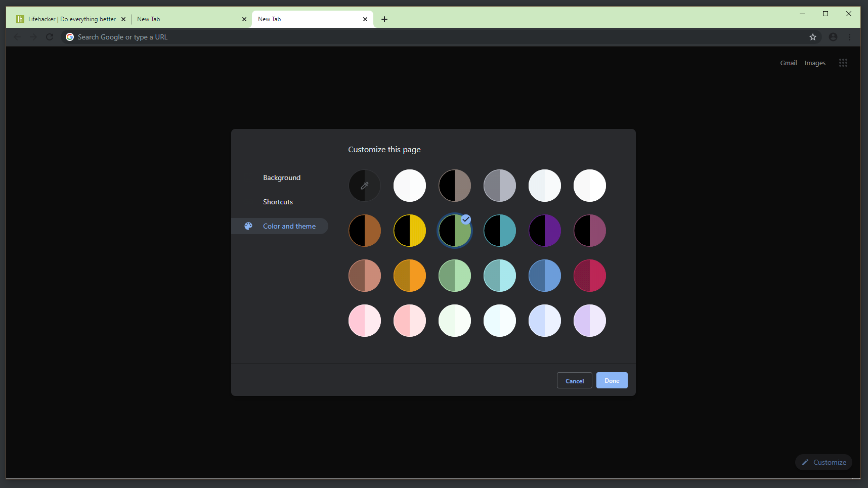Open the profile avatar menu
The height and width of the screenshot is (488, 868).
coord(833,37)
